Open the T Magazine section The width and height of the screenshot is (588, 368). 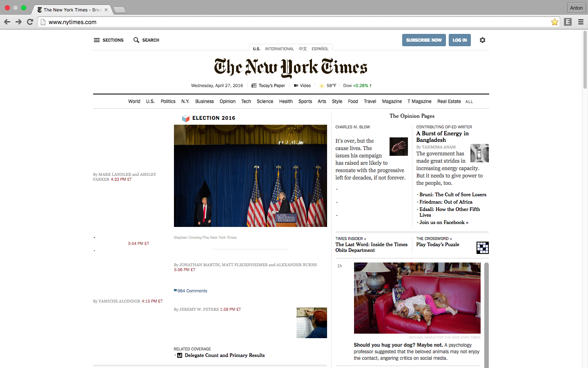(419, 101)
